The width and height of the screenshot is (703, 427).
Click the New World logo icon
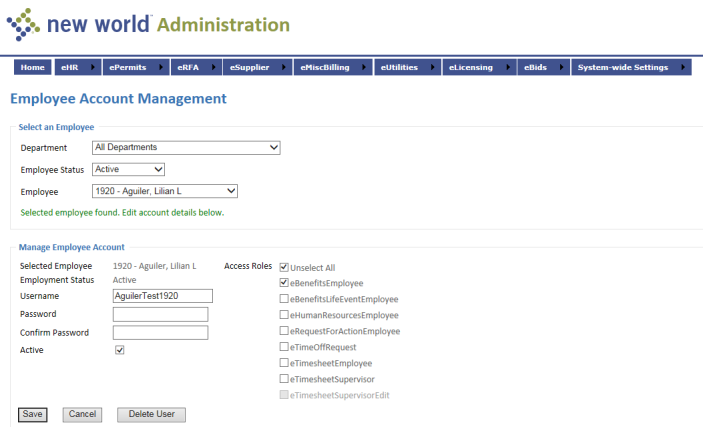[23, 23]
